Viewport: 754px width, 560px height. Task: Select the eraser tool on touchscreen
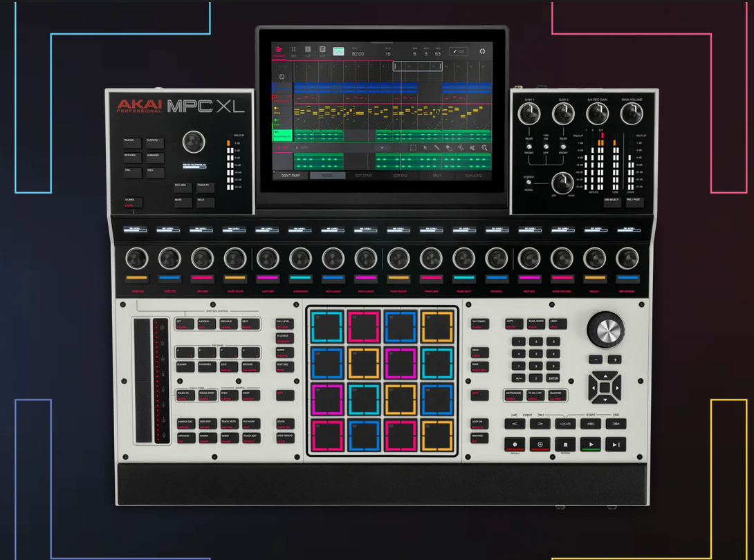(x=449, y=147)
